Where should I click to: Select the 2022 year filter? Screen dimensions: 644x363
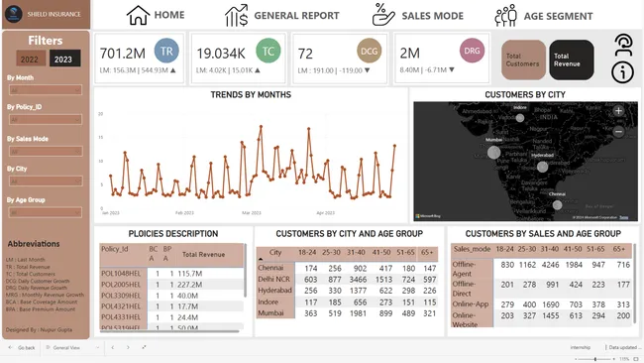[x=31, y=59]
